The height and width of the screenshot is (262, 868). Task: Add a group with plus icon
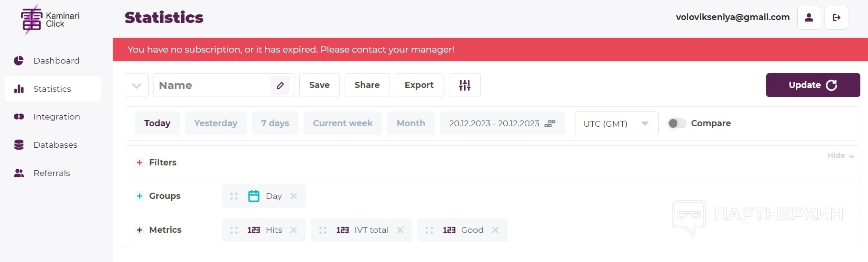[x=140, y=196]
